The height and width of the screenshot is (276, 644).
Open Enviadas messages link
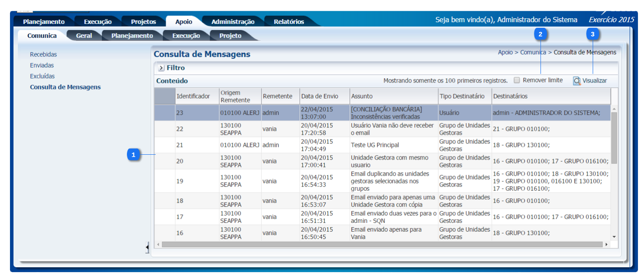42,66
